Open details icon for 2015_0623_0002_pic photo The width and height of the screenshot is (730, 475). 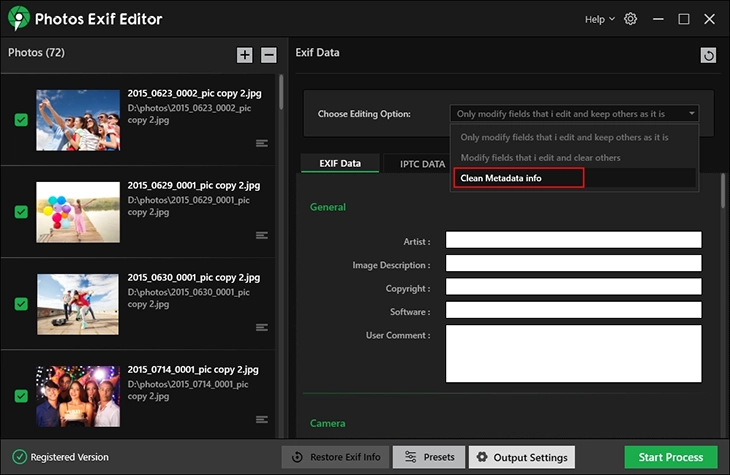point(262,143)
